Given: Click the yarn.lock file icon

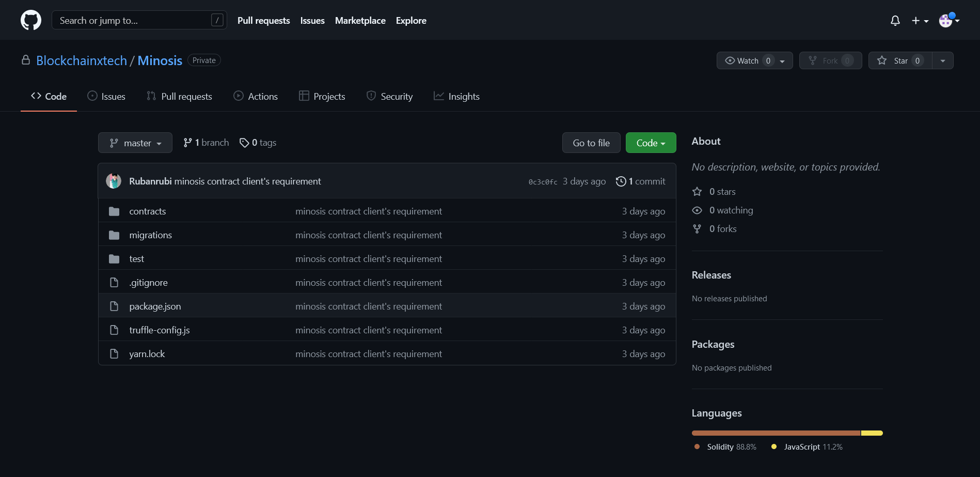Looking at the screenshot, I should (114, 354).
